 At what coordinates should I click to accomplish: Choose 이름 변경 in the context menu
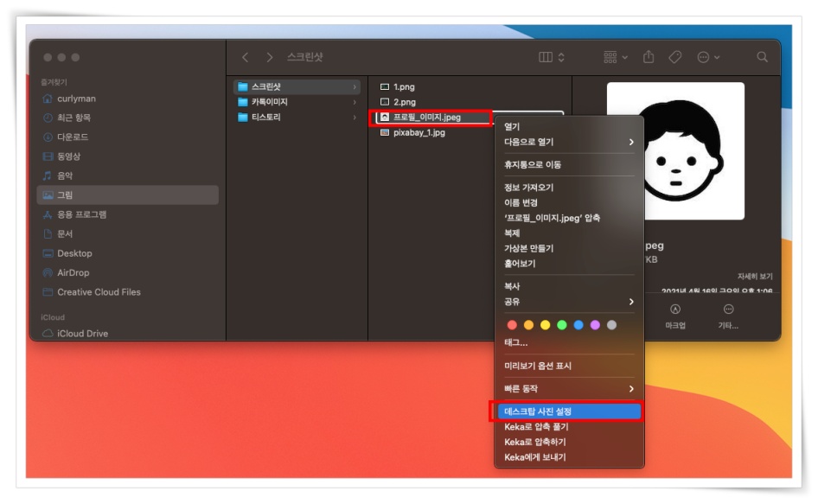569,202
